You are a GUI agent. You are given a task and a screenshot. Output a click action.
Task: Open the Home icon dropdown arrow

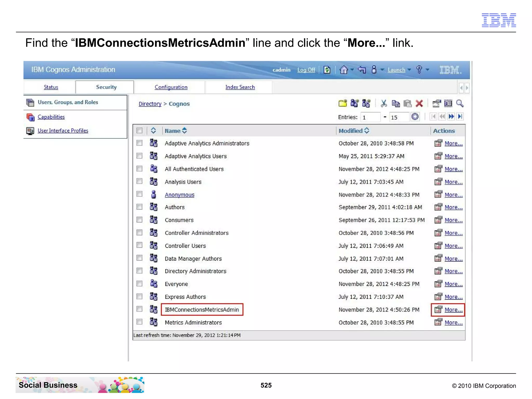tap(352, 70)
